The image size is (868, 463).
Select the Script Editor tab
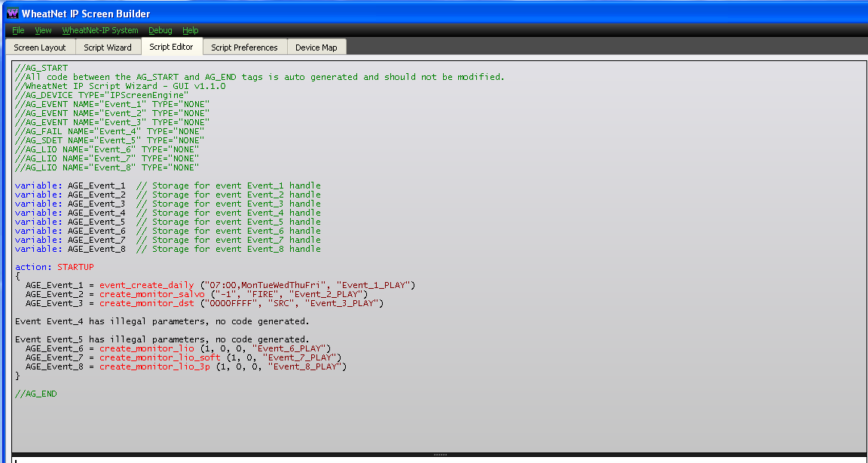[172, 47]
